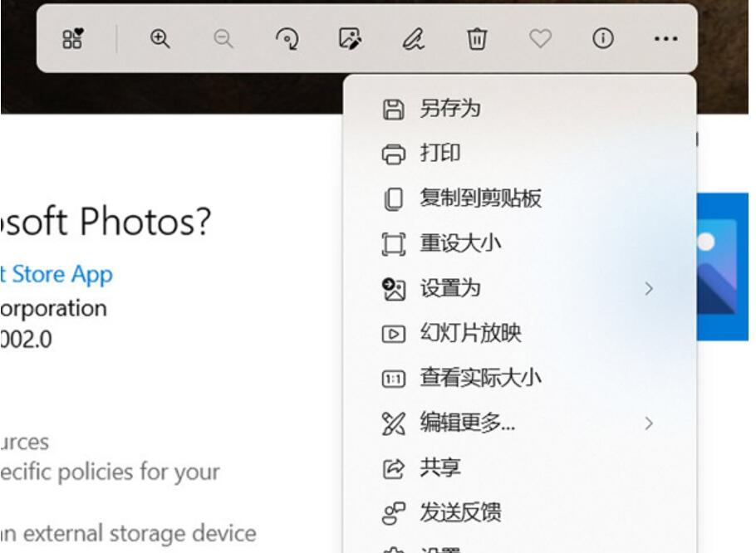Open 设置为 (Set as) menu entry

(520, 289)
